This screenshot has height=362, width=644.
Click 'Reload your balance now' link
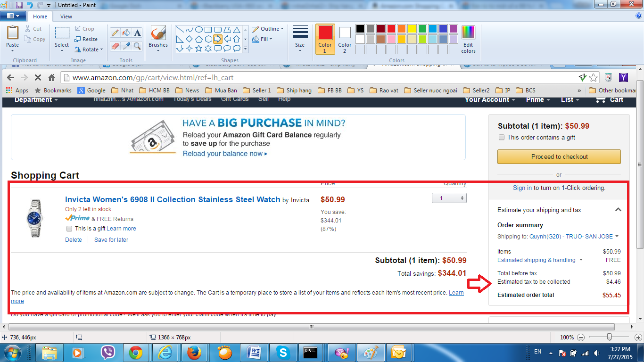click(x=225, y=154)
